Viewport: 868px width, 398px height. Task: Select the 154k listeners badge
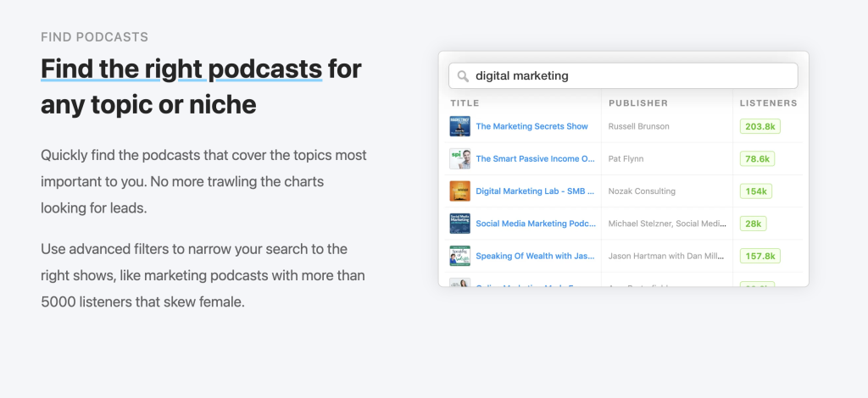click(754, 191)
